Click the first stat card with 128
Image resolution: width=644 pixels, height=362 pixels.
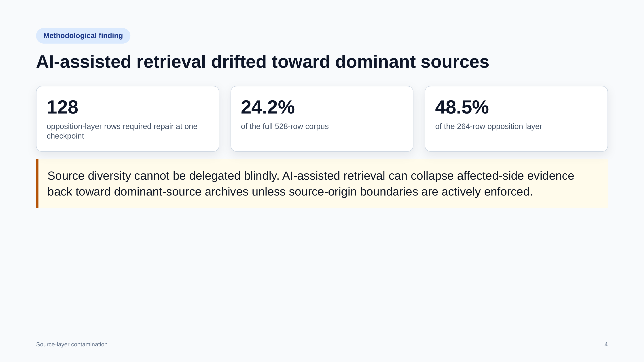click(x=127, y=119)
